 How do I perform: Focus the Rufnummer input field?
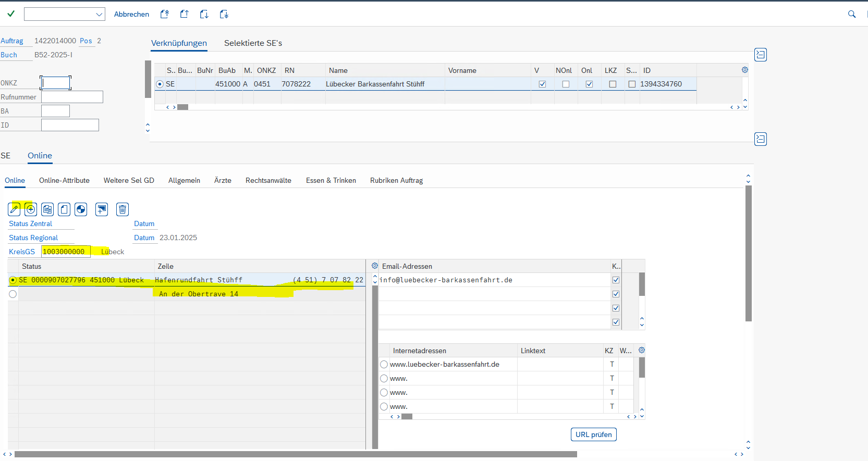pos(72,97)
